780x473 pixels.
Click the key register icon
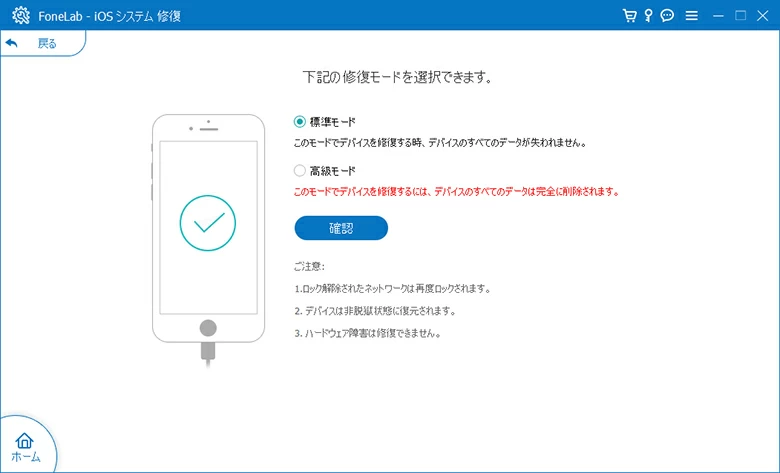(648, 16)
